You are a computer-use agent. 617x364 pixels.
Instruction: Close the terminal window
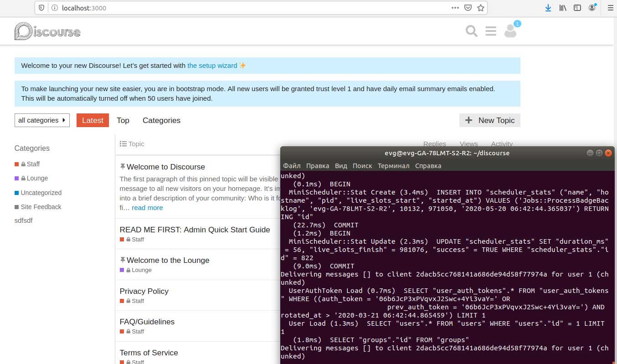[x=608, y=153]
